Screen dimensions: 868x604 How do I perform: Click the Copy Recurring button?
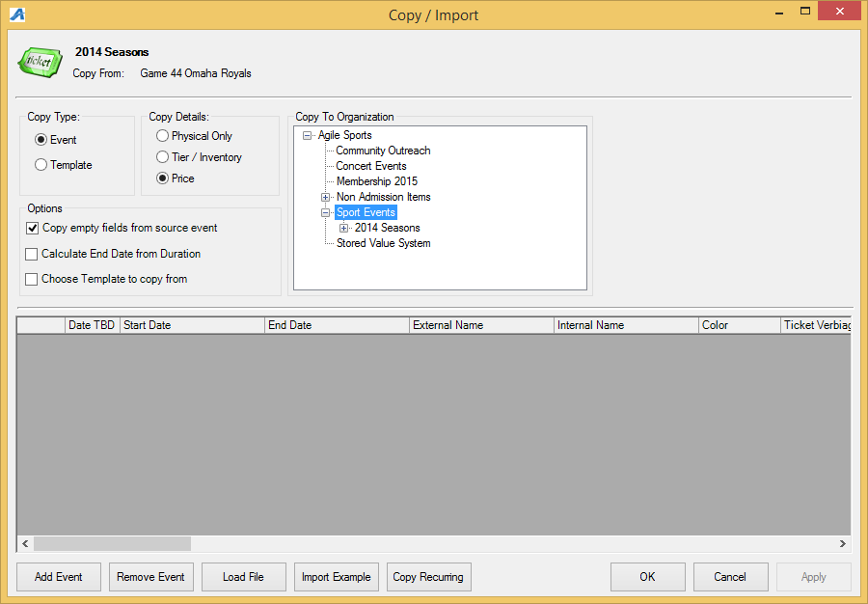pyautogui.click(x=428, y=577)
